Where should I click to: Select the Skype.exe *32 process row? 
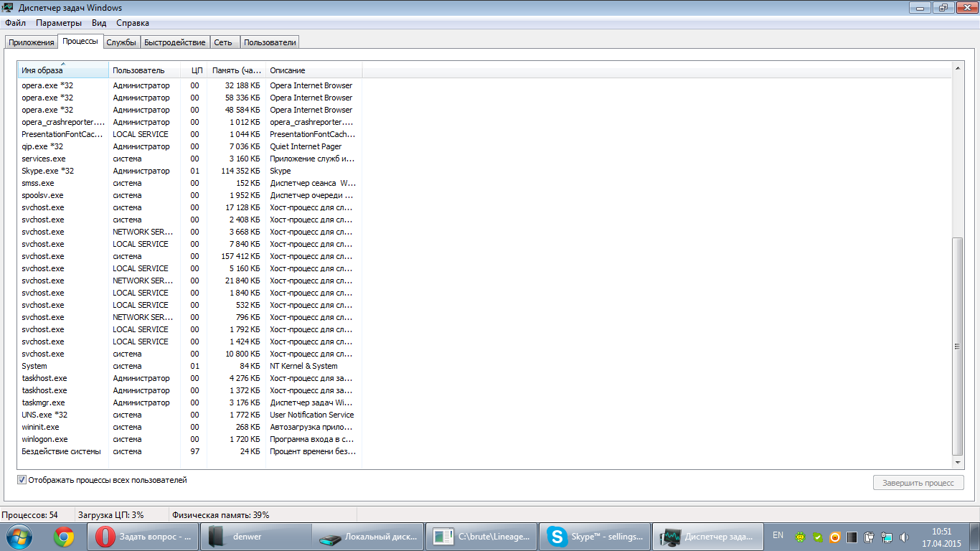pos(190,171)
